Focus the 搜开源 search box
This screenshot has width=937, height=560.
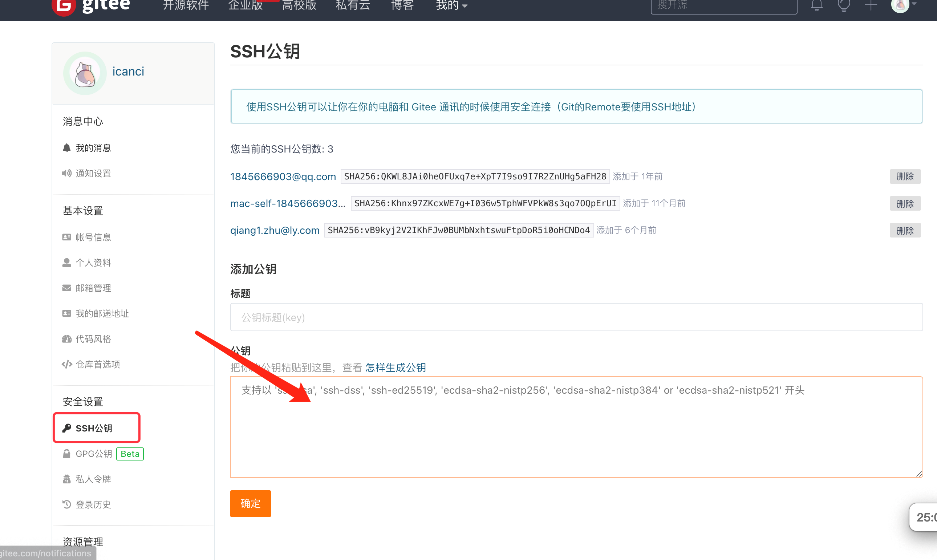pos(724,6)
